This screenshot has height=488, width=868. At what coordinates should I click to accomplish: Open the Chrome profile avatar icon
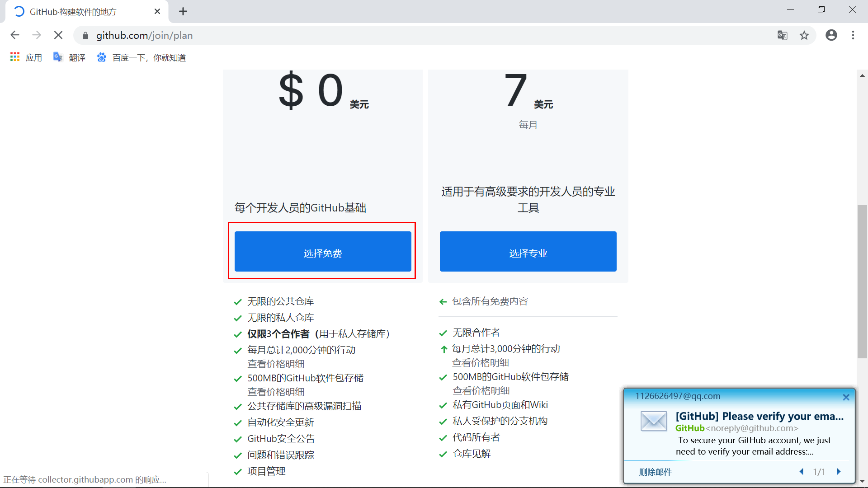tap(831, 35)
